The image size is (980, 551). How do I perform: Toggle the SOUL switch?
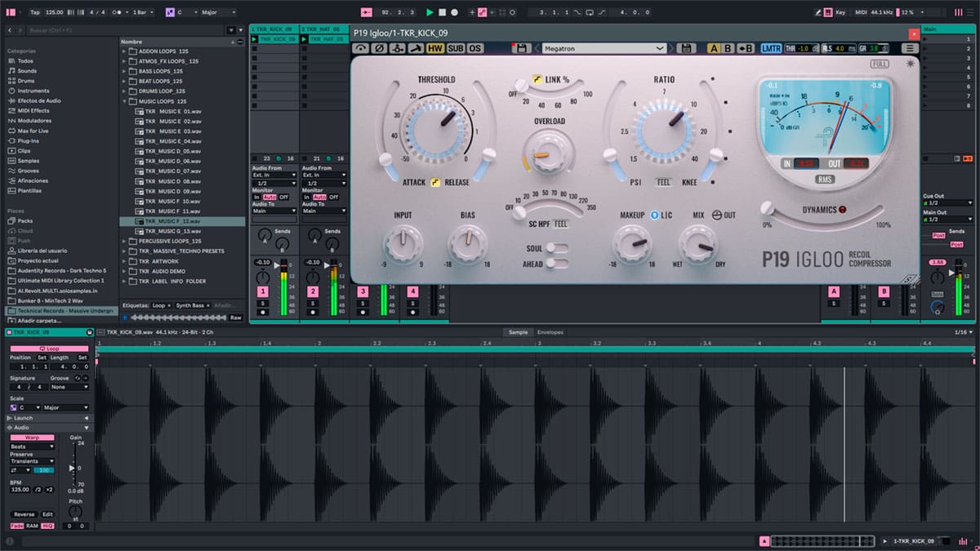coord(557,247)
